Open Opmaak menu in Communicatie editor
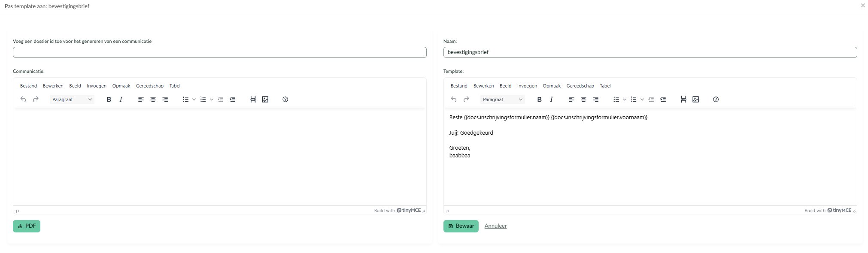 click(121, 86)
